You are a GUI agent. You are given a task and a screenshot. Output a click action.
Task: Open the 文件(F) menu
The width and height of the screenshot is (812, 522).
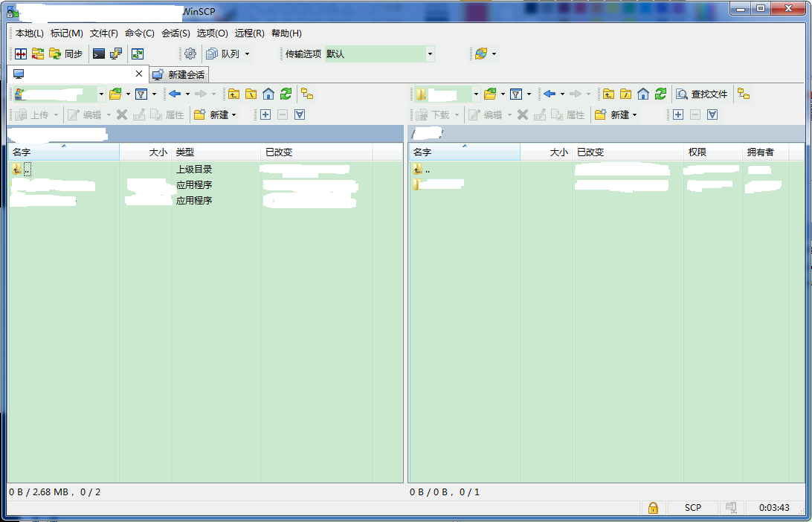pos(104,33)
